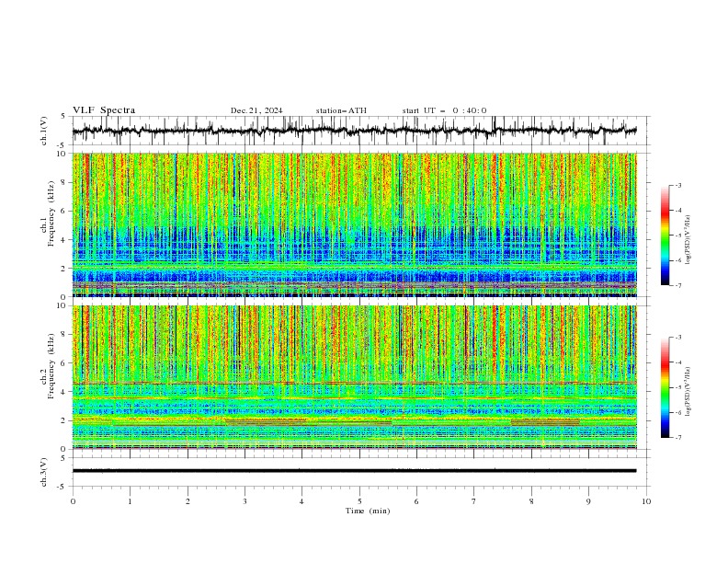Click time axis tick label "2"

tap(188, 501)
